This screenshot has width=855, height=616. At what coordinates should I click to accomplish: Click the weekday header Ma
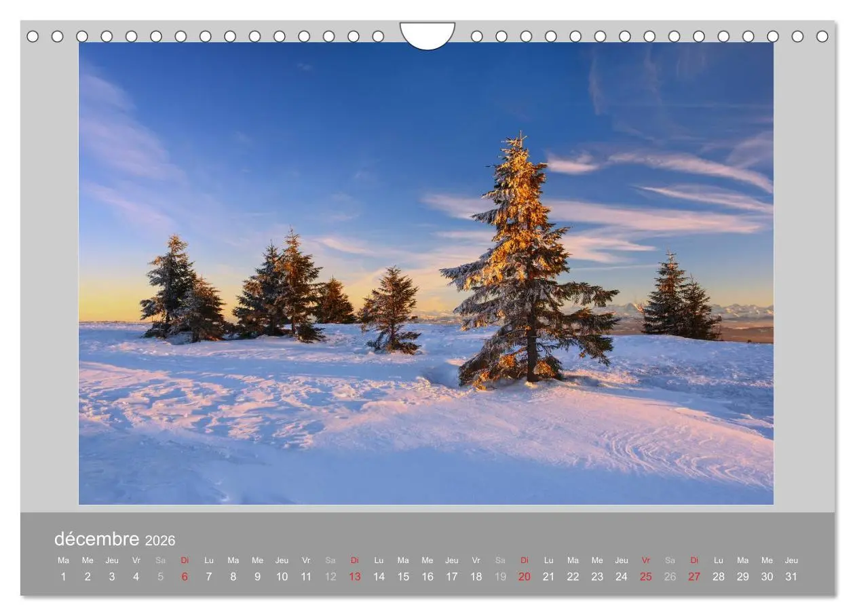coord(63,560)
